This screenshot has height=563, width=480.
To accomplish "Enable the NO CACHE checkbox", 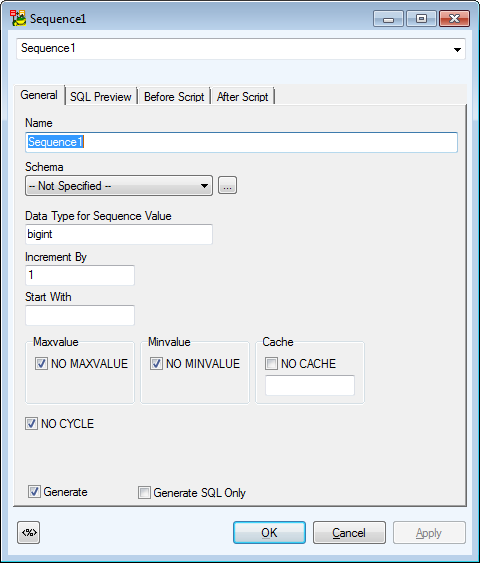I will pyautogui.click(x=271, y=363).
